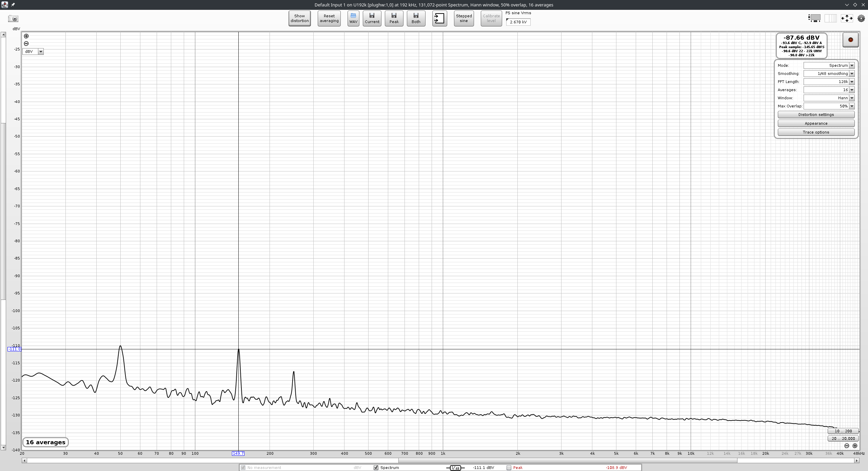Click the -108.9 dBV peak value
Image resolution: width=868 pixels, height=471 pixels.
616,468
